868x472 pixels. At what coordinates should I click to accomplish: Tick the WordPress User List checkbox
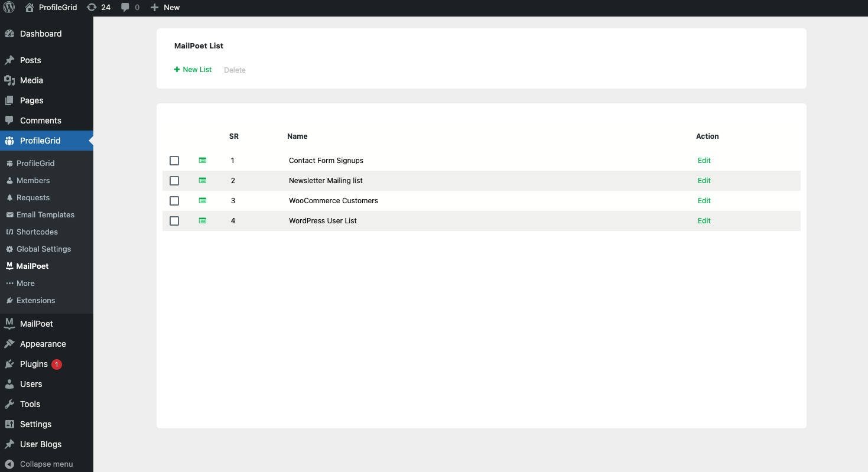174,221
